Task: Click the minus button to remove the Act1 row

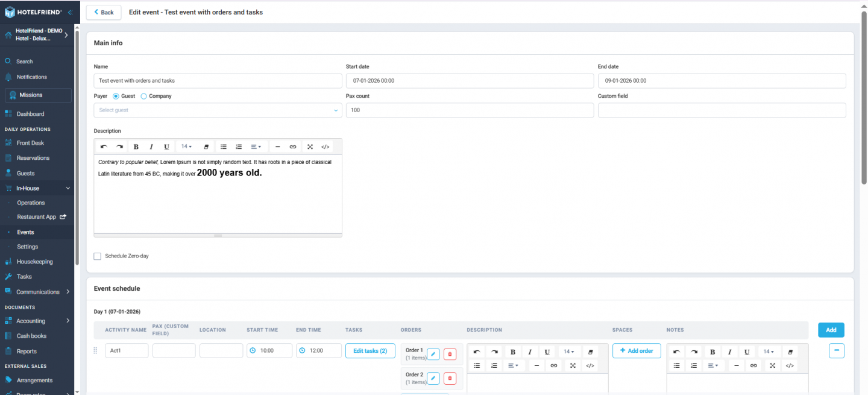Action: [837, 350]
